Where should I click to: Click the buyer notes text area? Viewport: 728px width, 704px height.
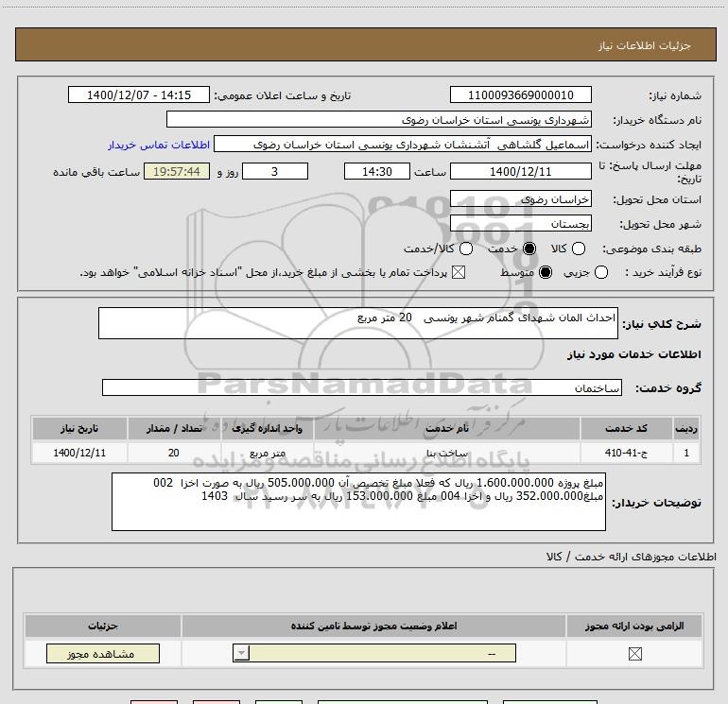(358, 502)
